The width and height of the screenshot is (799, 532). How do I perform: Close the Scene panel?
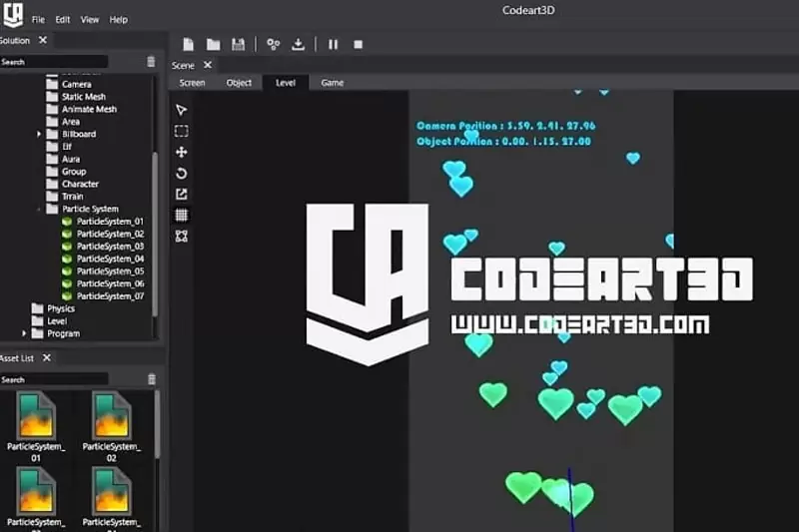tap(208, 65)
